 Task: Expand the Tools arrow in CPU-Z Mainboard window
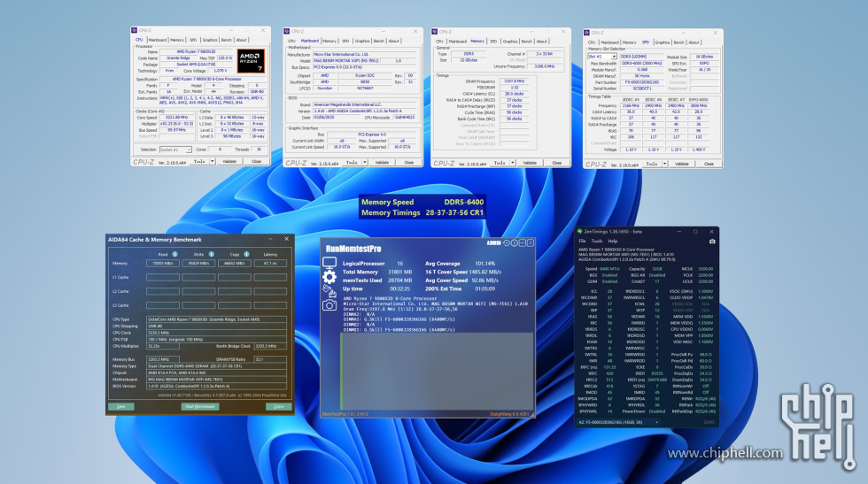(364, 163)
